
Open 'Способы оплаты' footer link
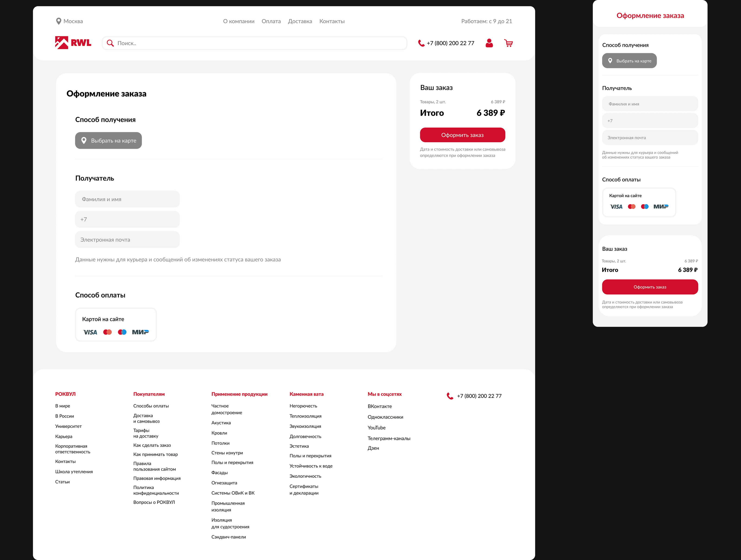pyautogui.click(x=151, y=406)
